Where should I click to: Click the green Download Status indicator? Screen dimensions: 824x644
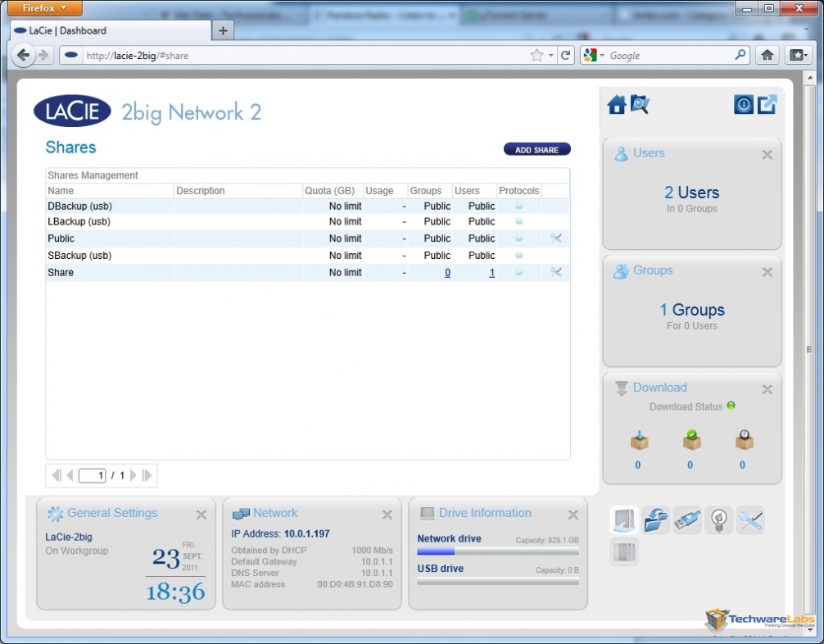pos(731,406)
